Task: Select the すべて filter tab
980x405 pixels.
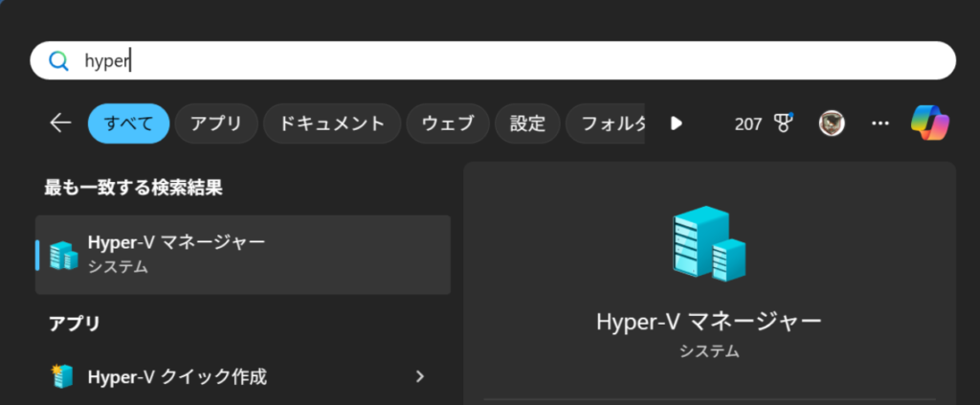Action: [x=129, y=124]
